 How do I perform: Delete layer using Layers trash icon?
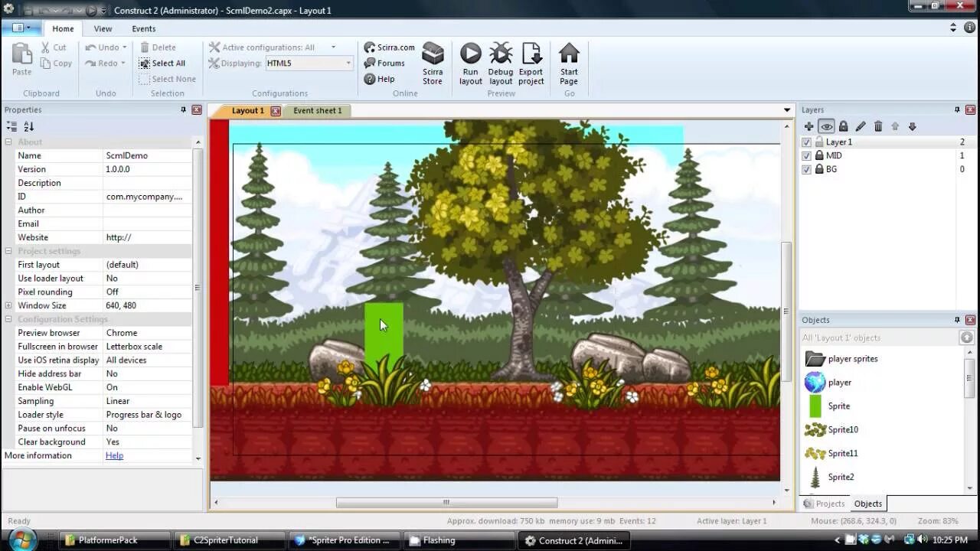pyautogui.click(x=878, y=126)
